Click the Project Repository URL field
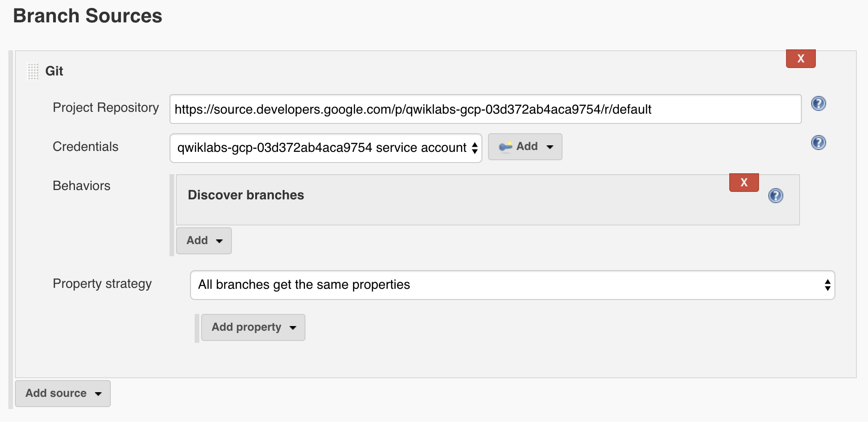The image size is (868, 422). click(485, 109)
